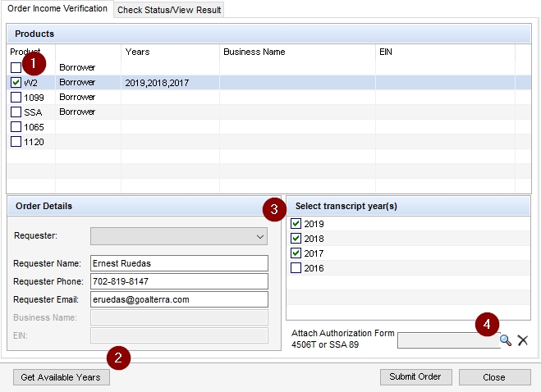Click the Get Available Years button

click(x=62, y=377)
